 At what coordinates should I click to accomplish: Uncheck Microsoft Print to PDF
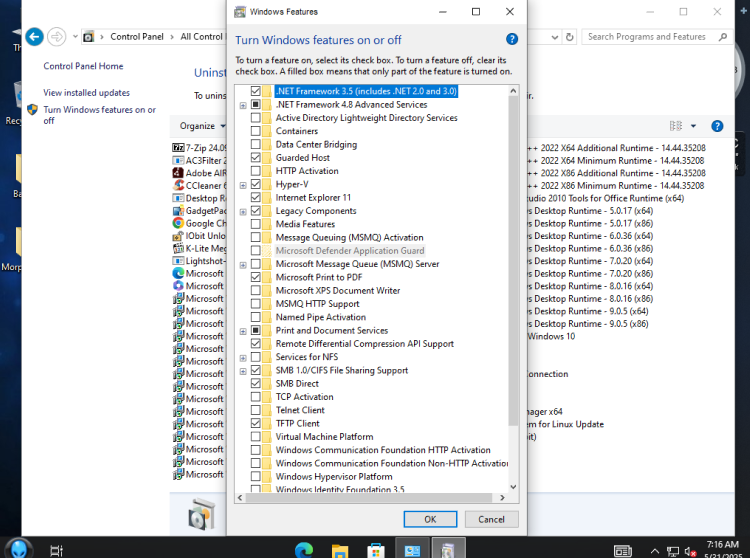point(255,277)
